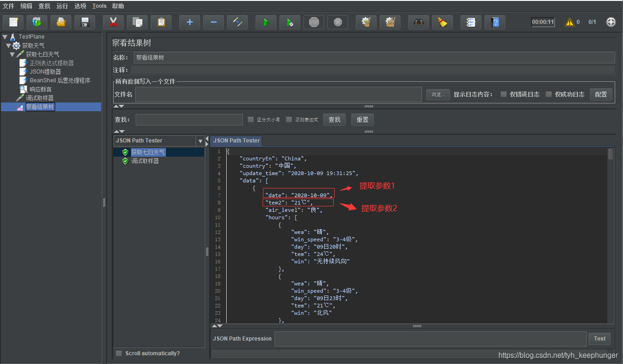Open Search with the binoculars icon
623x364 pixels.
pyautogui.click(x=418, y=22)
